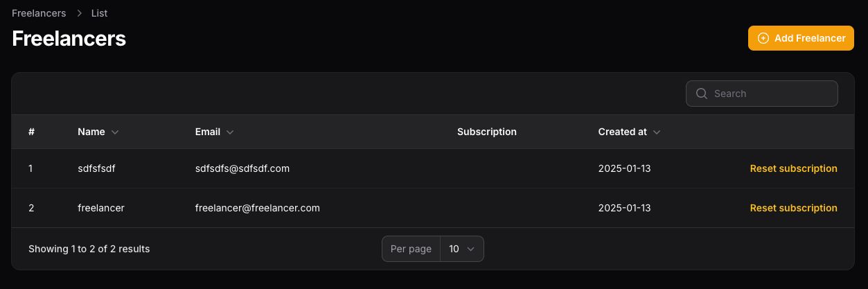Sort table by Created at header
Viewport: 868px width, 289px height.
click(622, 132)
